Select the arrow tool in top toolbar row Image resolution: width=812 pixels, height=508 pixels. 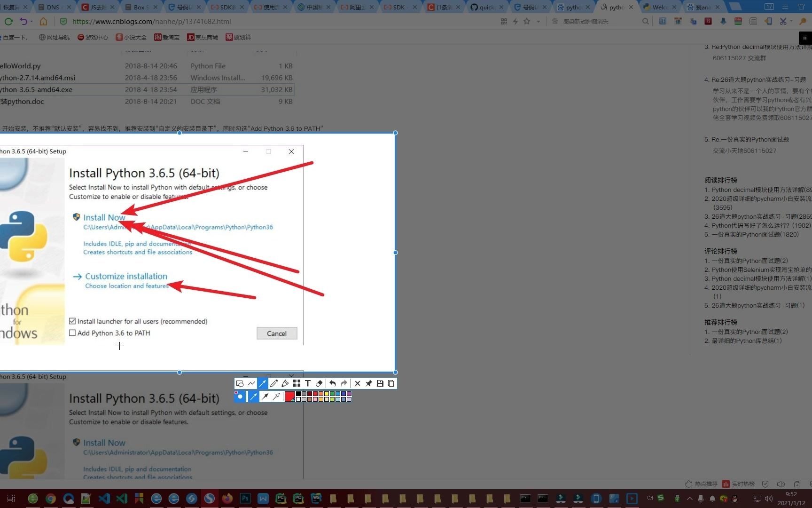[x=263, y=383]
